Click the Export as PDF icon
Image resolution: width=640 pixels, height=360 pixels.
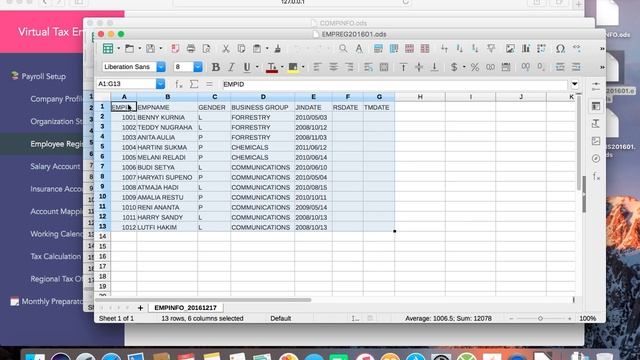pyautogui.click(x=175, y=49)
